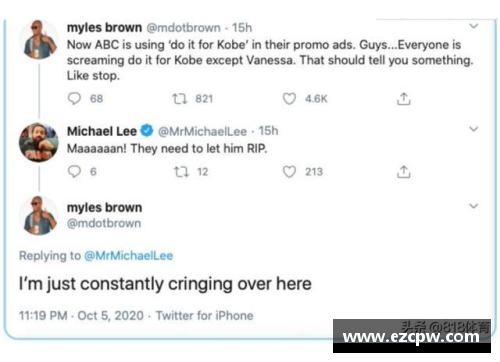Reply to the first myles brown tweet
The width and height of the screenshot is (500, 362).
[74, 99]
